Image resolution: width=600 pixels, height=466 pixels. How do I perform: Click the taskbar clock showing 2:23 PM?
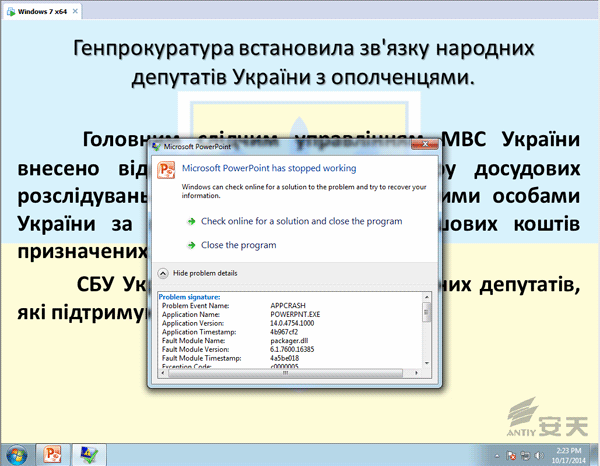[x=569, y=455]
